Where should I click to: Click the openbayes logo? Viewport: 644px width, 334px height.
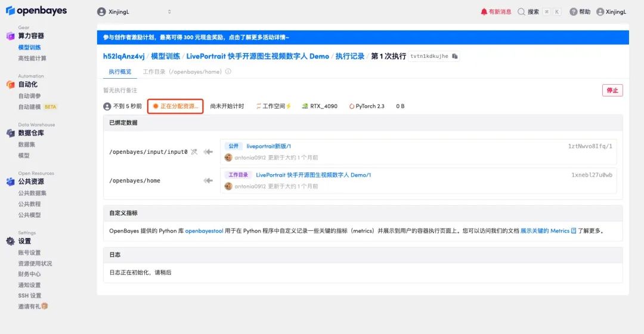click(36, 11)
